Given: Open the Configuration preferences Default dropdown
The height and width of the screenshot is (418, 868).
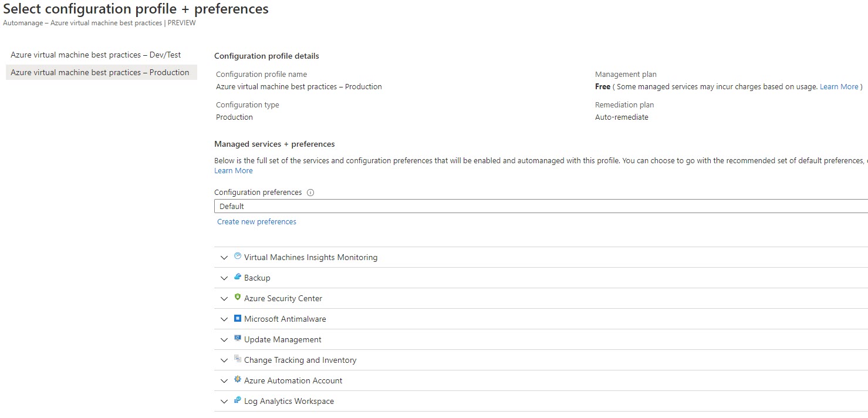Looking at the screenshot, I should pos(541,206).
